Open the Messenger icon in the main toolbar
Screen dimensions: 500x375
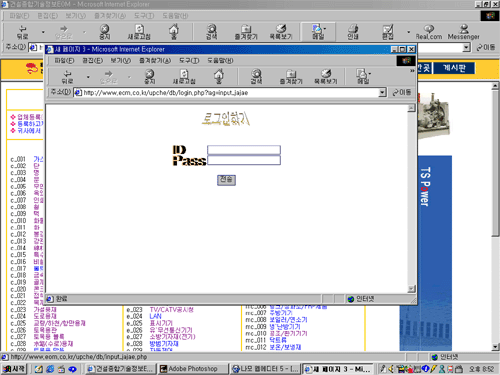[463, 32]
